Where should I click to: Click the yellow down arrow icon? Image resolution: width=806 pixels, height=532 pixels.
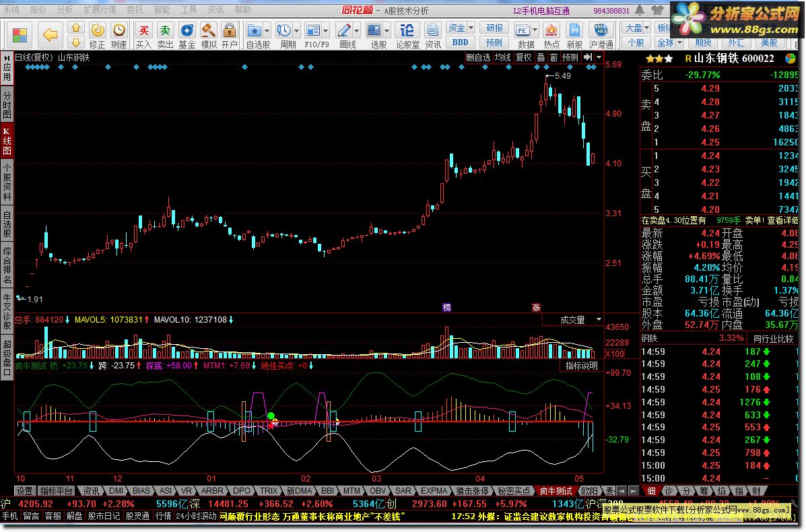click(x=76, y=42)
